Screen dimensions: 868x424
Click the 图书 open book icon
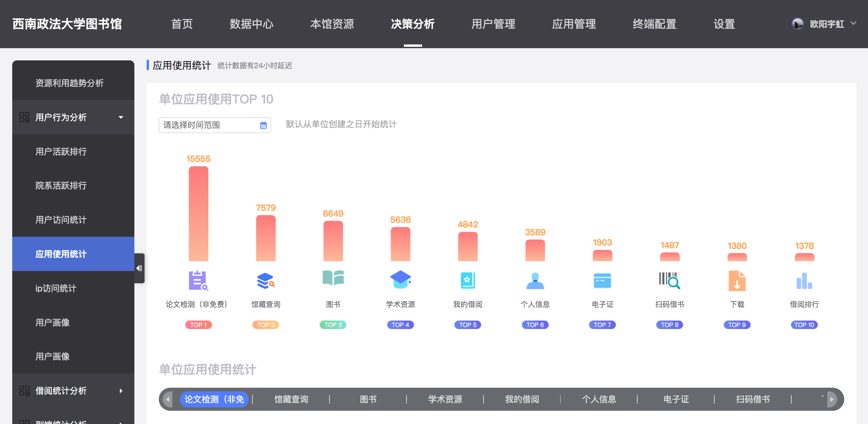[x=333, y=278]
